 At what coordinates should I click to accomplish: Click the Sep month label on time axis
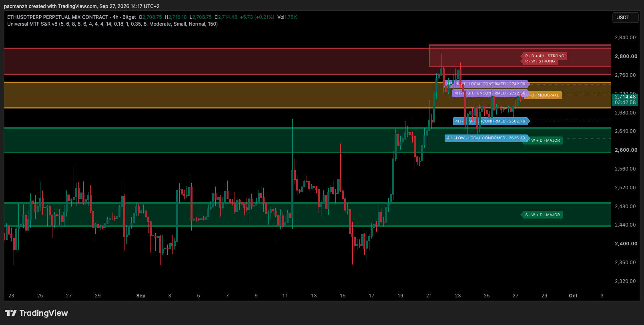coord(141,296)
